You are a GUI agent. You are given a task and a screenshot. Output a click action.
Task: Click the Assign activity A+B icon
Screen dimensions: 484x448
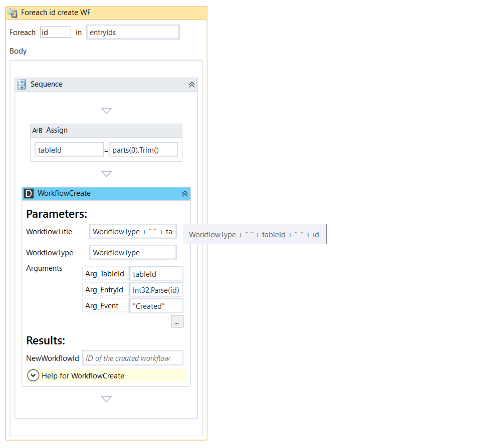tap(38, 131)
